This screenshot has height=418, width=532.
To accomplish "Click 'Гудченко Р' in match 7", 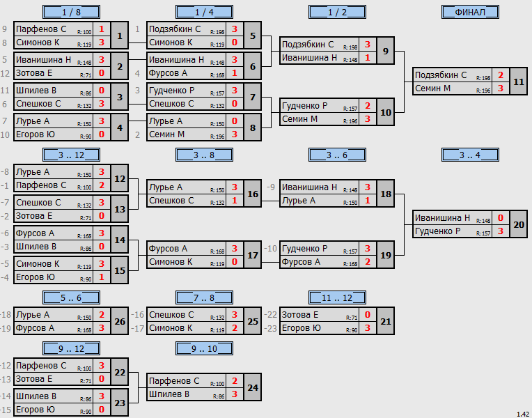I will 172,91.
